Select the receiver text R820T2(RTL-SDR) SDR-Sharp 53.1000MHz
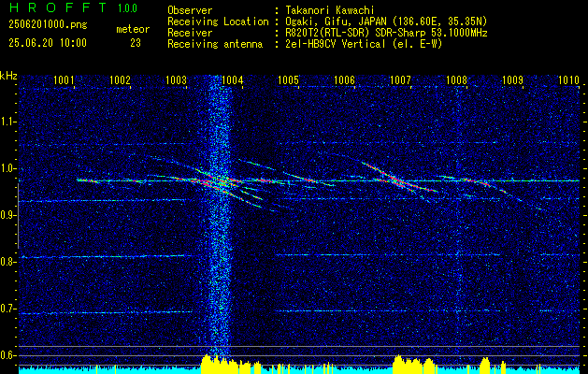The height and width of the screenshot is (374, 588). pyautogui.click(x=387, y=33)
